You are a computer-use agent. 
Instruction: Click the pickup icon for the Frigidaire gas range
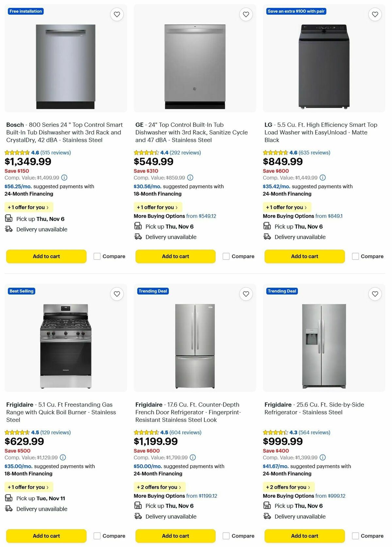click(x=8, y=498)
